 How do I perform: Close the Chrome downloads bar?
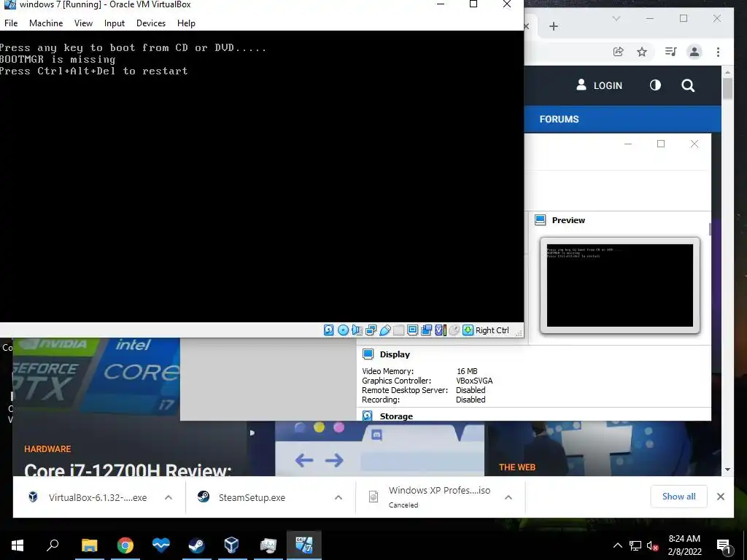pyautogui.click(x=721, y=497)
